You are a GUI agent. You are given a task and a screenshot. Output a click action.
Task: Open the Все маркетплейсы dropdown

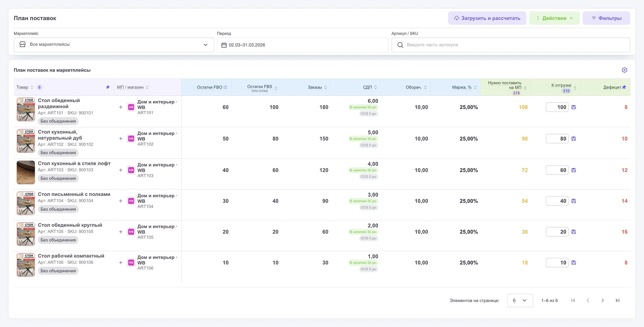tap(114, 45)
